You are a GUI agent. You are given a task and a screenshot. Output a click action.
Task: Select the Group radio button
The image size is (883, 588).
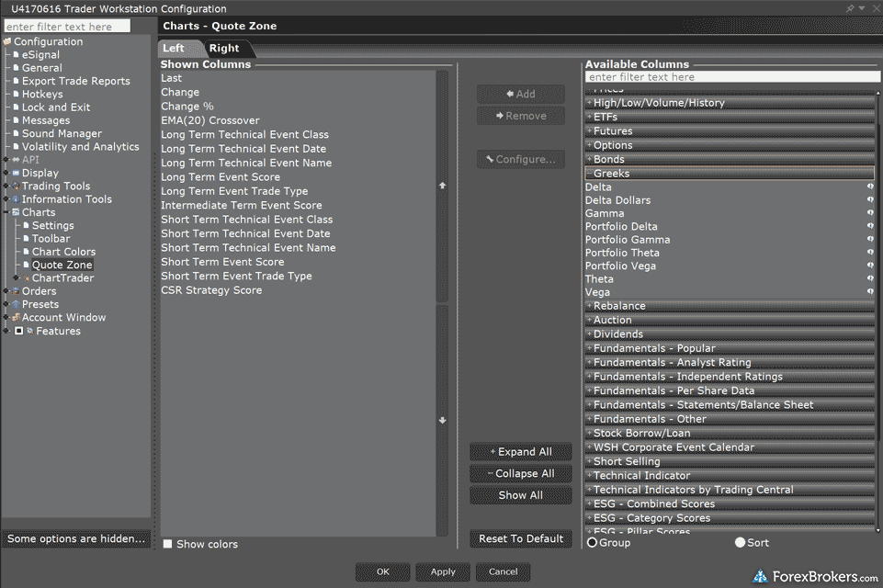coord(592,543)
